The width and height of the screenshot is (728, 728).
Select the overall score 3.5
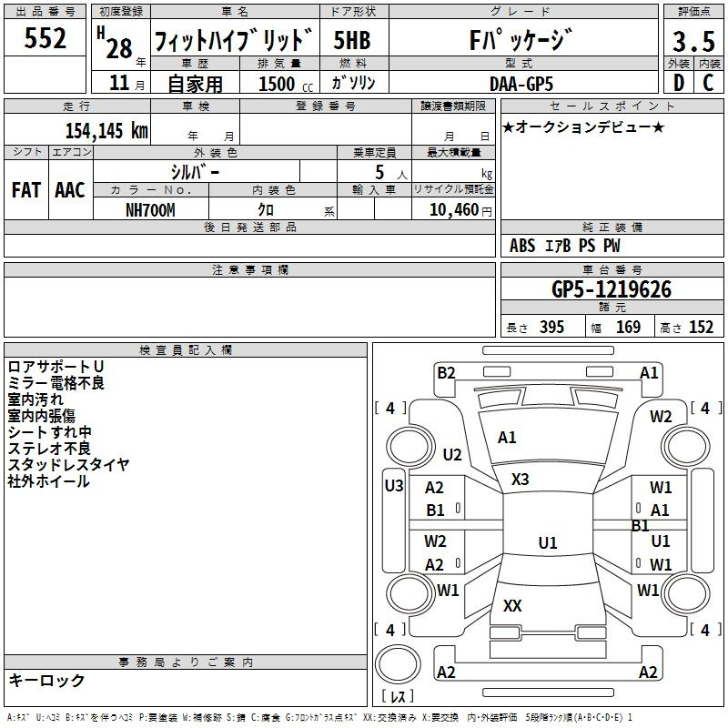(x=693, y=41)
